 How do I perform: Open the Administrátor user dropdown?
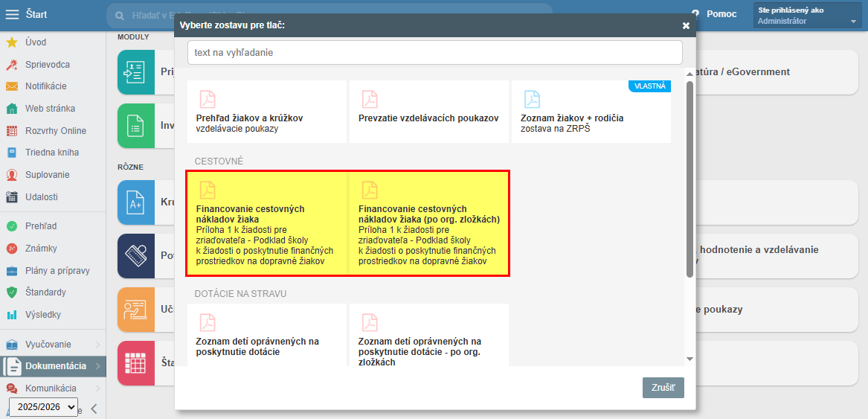point(808,16)
